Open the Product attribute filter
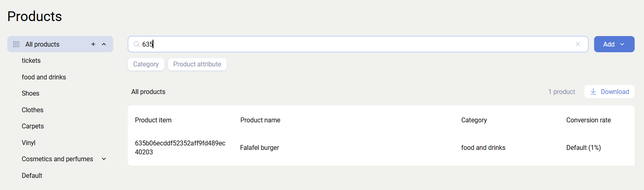644x190 pixels. pos(197,64)
